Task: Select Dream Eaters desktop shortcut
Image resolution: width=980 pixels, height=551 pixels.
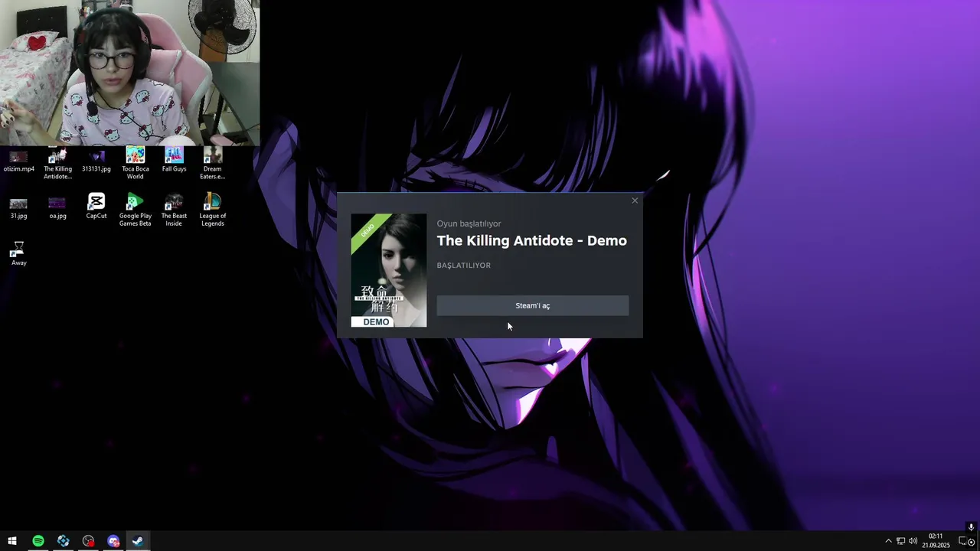Action: tap(212, 164)
